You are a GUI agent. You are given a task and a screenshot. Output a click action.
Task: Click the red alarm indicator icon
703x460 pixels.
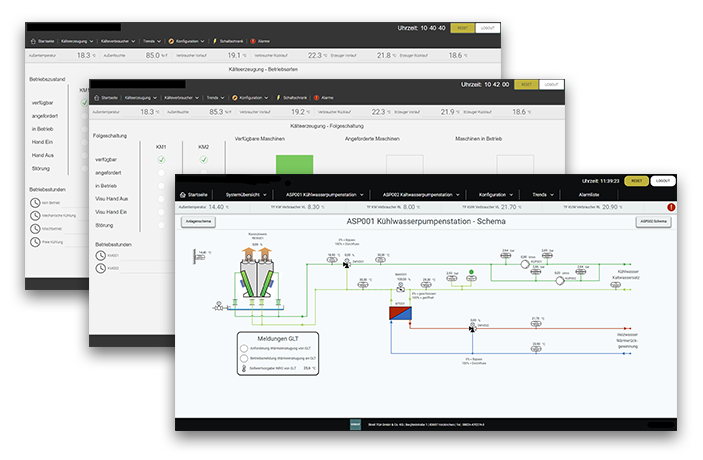671,207
